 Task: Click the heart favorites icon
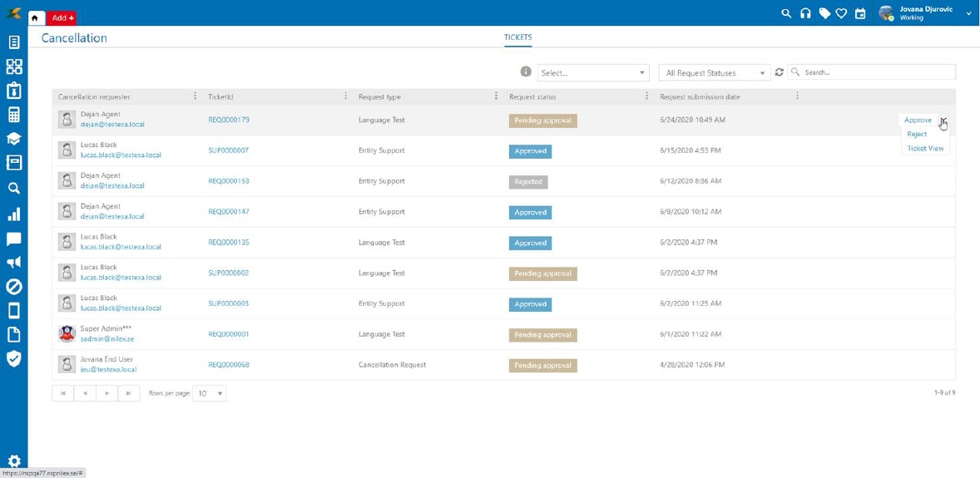[x=842, y=13]
